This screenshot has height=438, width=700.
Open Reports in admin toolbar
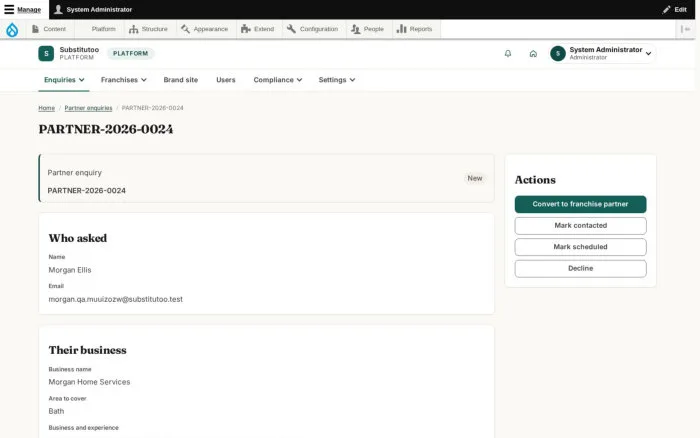coord(415,29)
